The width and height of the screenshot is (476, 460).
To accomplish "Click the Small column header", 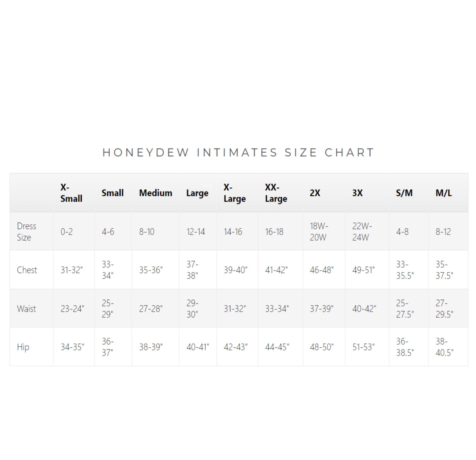I will click(x=113, y=193).
